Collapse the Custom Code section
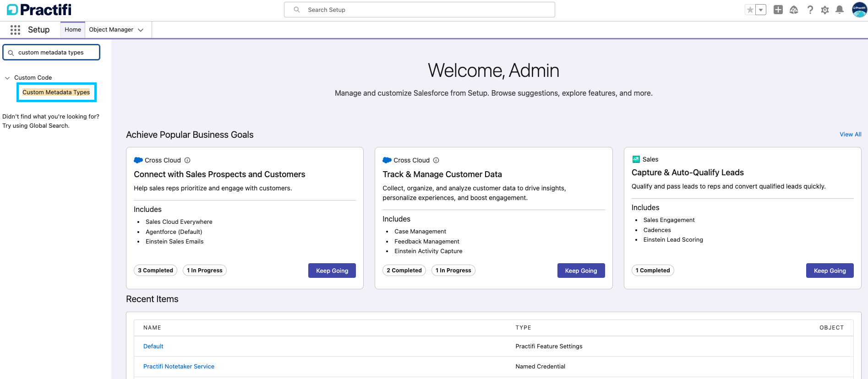This screenshot has width=868, height=379. [x=7, y=78]
